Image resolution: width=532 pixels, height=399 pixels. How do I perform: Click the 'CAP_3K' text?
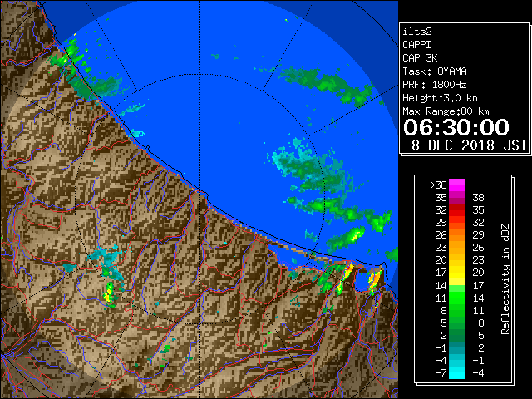(420, 58)
